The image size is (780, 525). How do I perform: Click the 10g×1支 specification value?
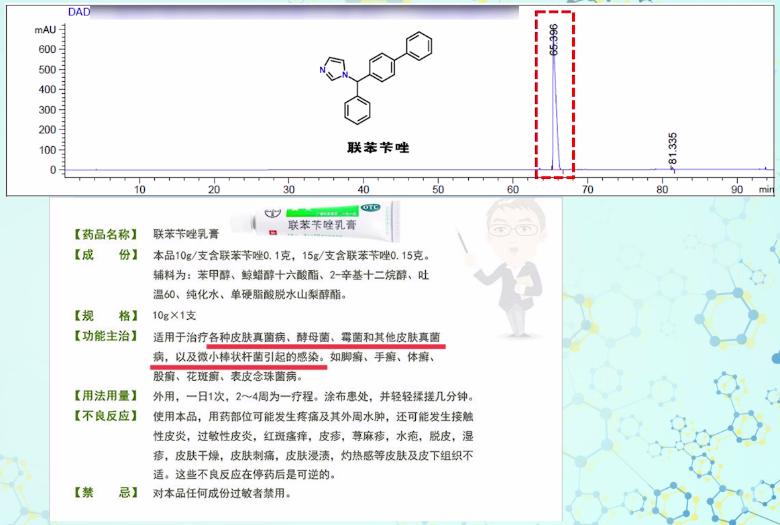(x=174, y=315)
